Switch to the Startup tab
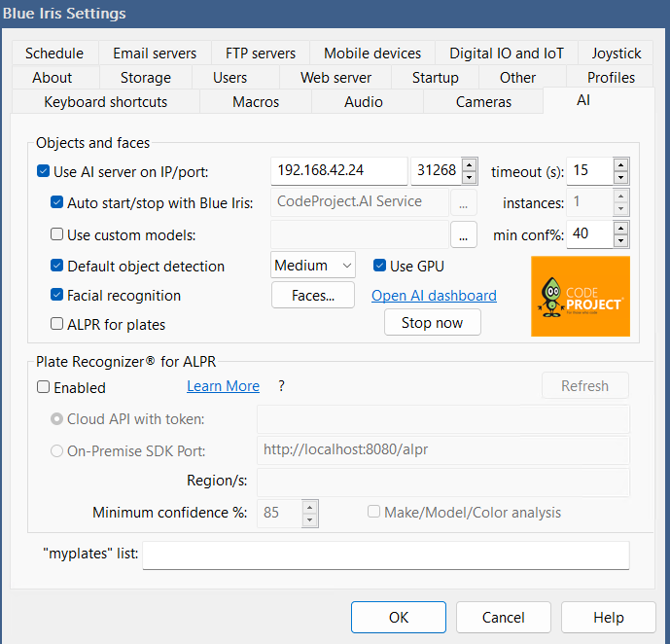Viewport: 670px width, 644px height. pos(435,78)
